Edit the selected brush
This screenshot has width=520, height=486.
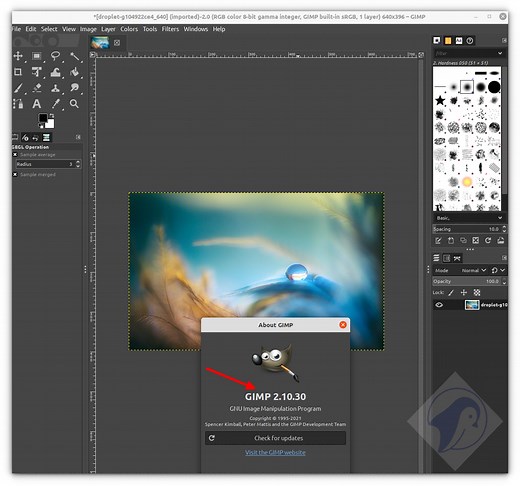[438, 241]
